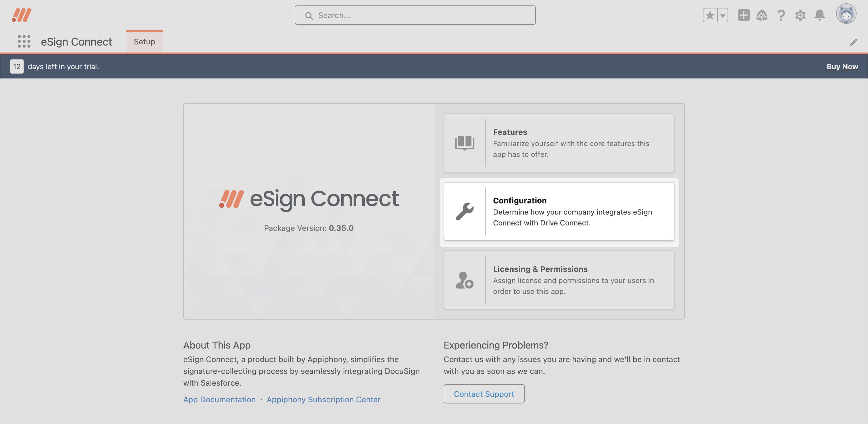Open the Features card

(559, 143)
